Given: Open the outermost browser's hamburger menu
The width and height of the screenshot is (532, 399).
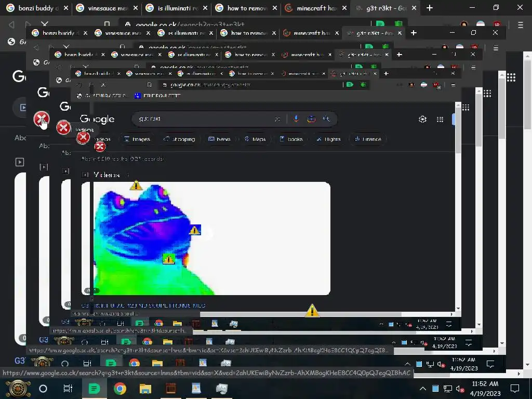Looking at the screenshot, I should 521,25.
